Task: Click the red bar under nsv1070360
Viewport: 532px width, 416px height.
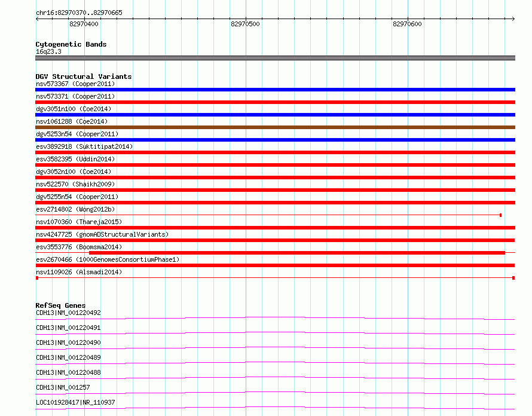Action: pos(275,228)
